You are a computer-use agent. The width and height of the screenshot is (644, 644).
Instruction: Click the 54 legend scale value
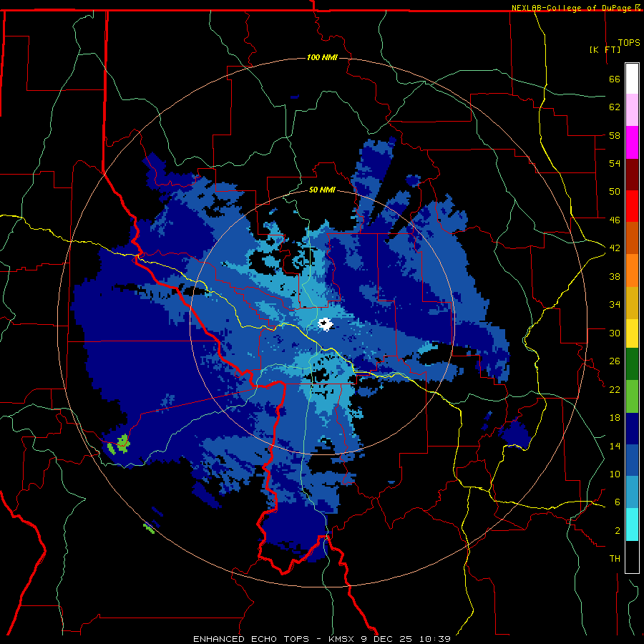[615, 163]
